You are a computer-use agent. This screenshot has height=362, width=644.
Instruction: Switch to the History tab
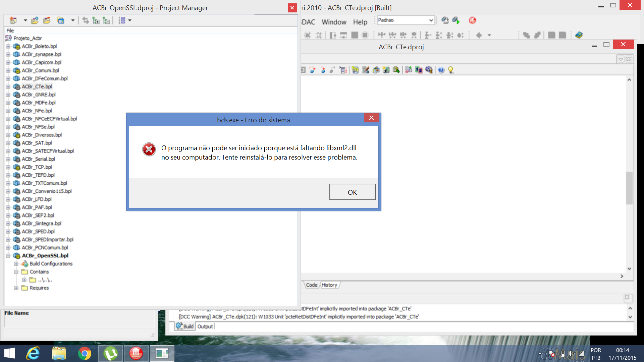click(329, 285)
